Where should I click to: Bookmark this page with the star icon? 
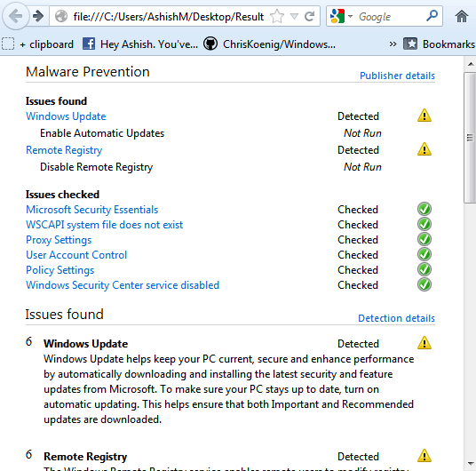(277, 16)
